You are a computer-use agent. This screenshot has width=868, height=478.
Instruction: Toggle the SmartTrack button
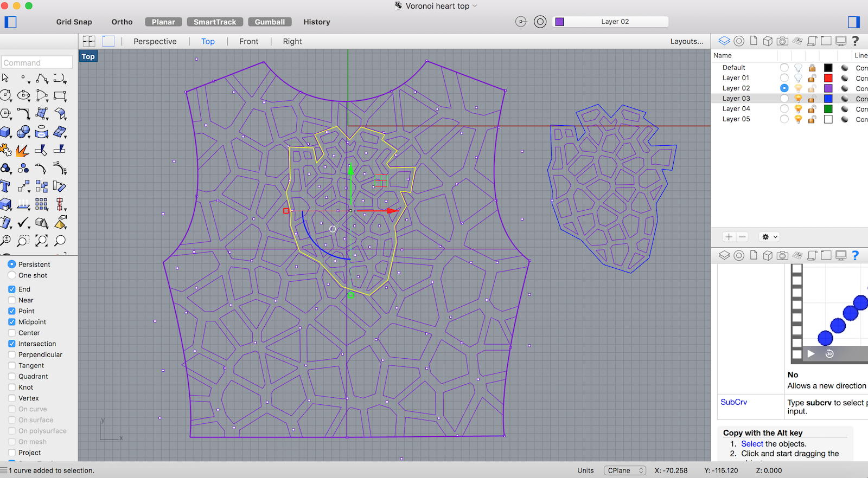tap(215, 22)
